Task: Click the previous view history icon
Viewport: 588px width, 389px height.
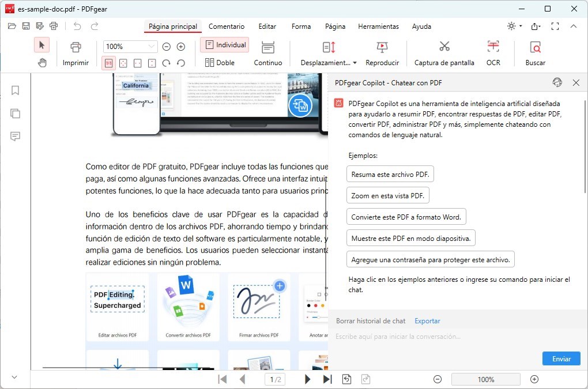Action: point(347,379)
